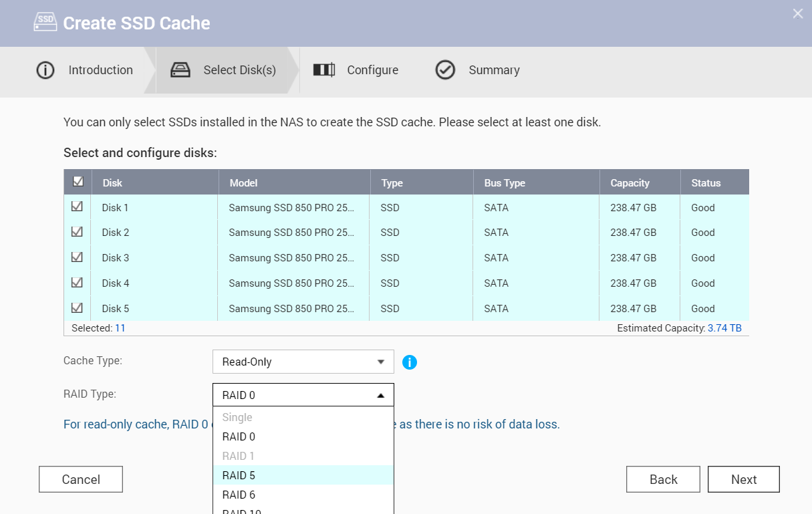Click the Introduction step info icon
The image size is (812, 514).
(x=45, y=70)
